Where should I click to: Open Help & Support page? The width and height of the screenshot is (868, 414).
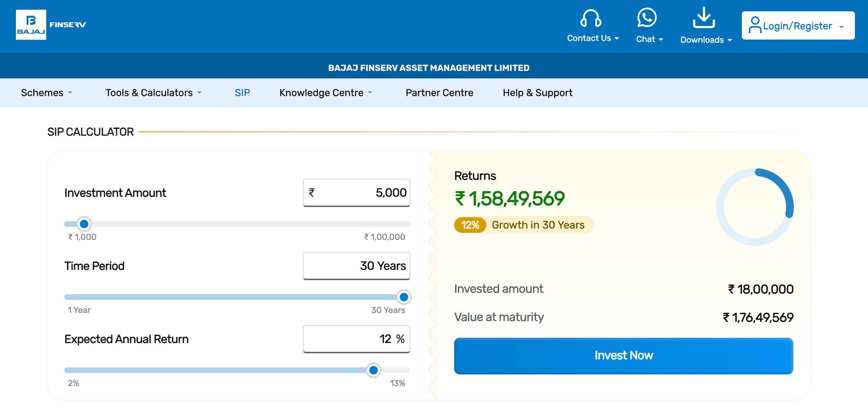(x=537, y=93)
